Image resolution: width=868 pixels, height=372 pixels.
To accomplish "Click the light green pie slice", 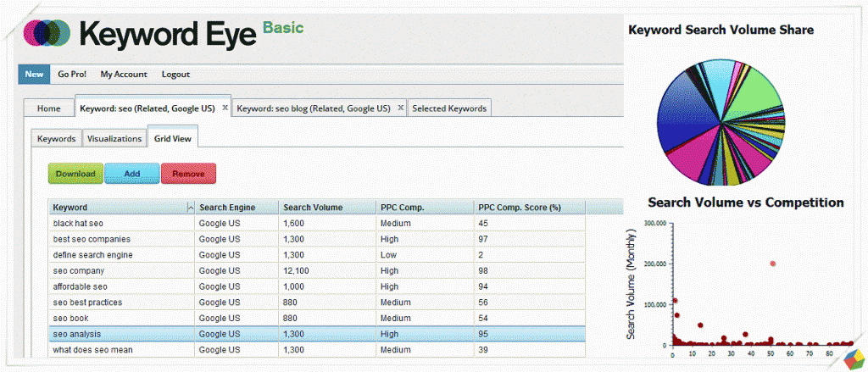I will 750,94.
